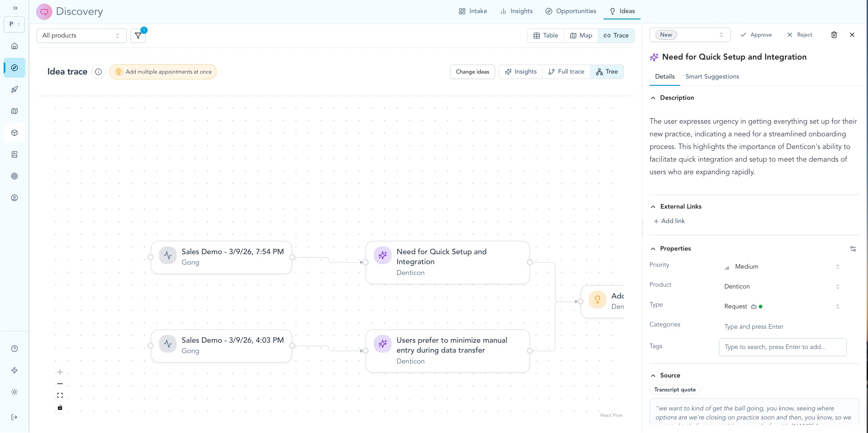Toggle canvas interactivity lock
The width and height of the screenshot is (868, 433).
[x=60, y=407]
